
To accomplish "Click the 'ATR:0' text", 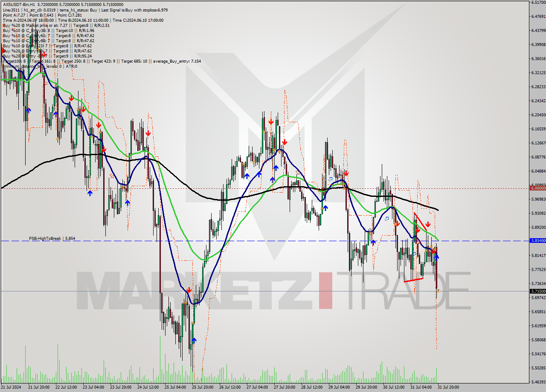I will pyautogui.click(x=71, y=66).
